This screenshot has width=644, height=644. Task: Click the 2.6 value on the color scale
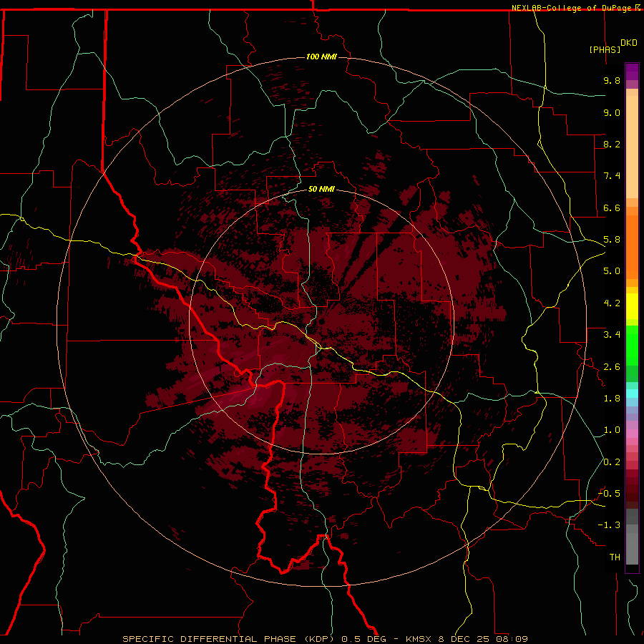point(612,367)
